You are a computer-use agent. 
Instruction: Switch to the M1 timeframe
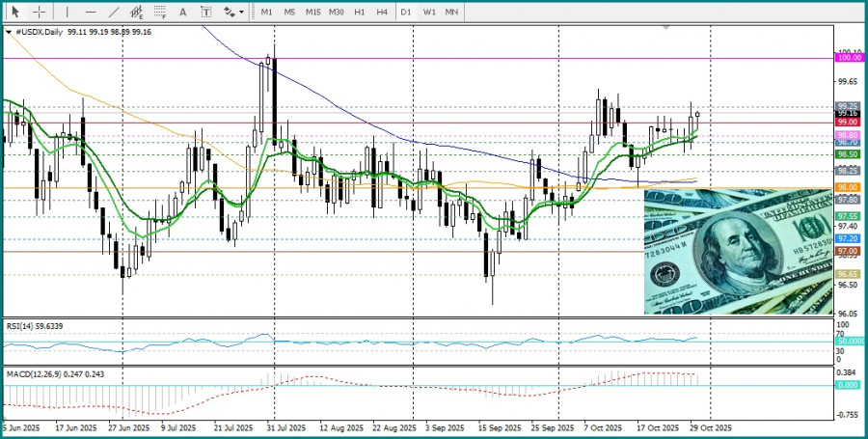tap(267, 12)
